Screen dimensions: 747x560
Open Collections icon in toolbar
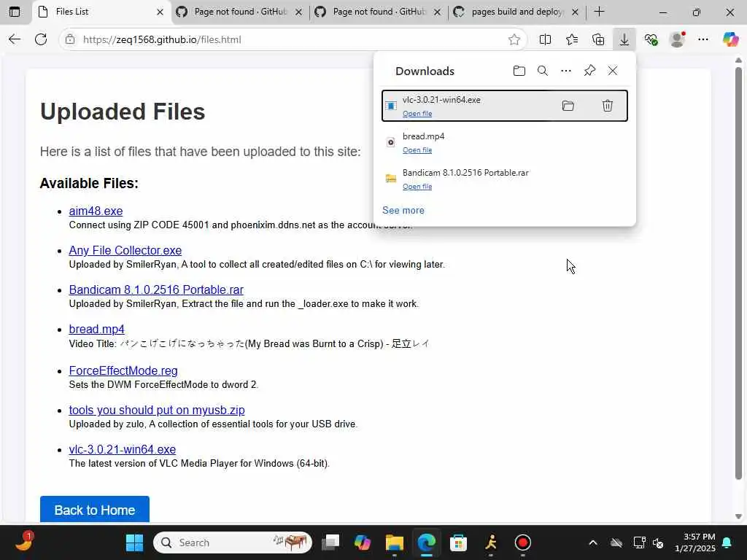(598, 39)
